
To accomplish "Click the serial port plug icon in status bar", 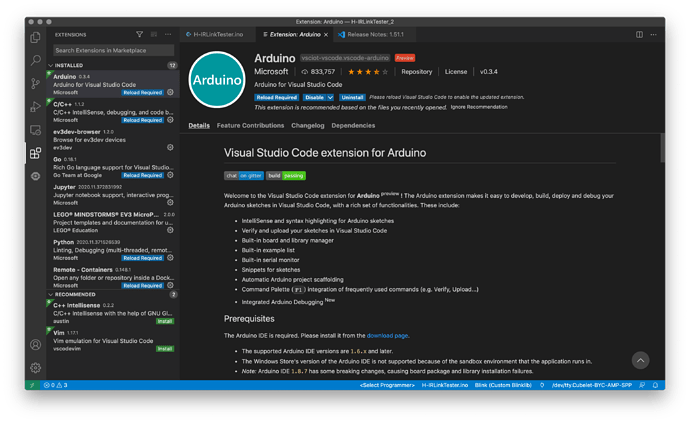I will click(542, 385).
